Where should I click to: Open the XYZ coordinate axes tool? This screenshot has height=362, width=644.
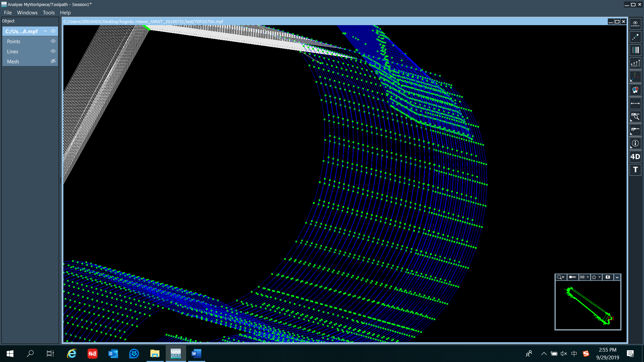click(x=635, y=77)
